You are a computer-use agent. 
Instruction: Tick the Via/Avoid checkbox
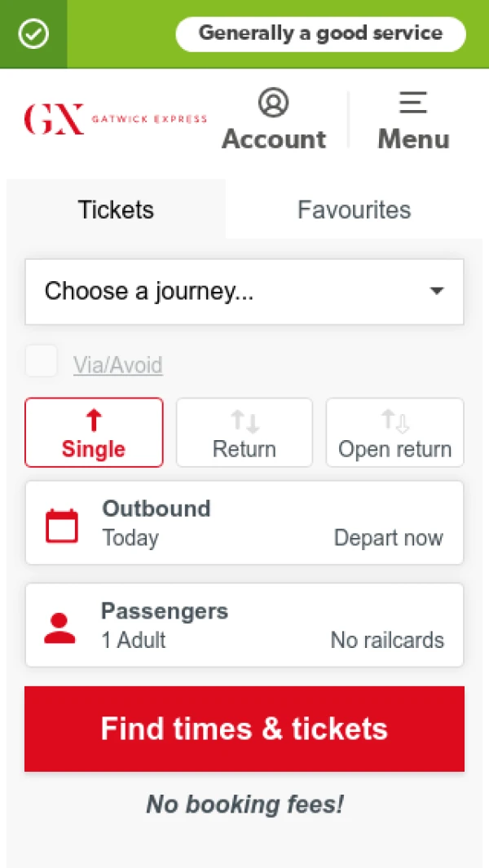(42, 361)
